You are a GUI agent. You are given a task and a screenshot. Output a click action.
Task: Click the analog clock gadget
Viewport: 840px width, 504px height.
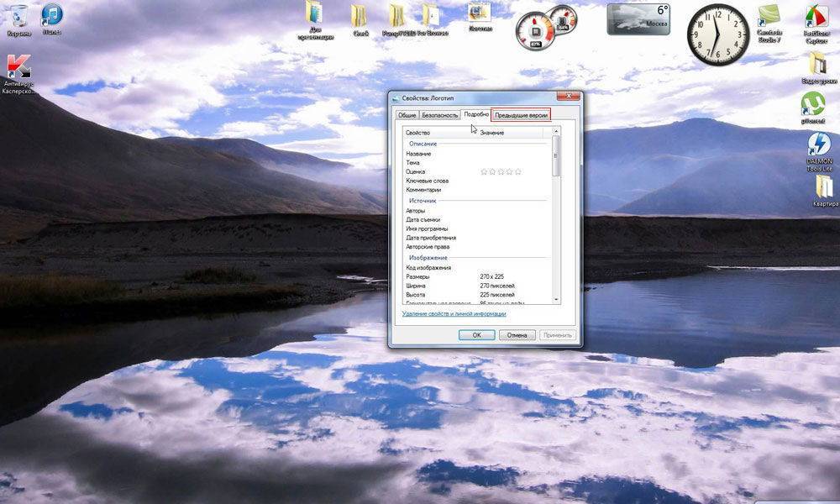718,34
